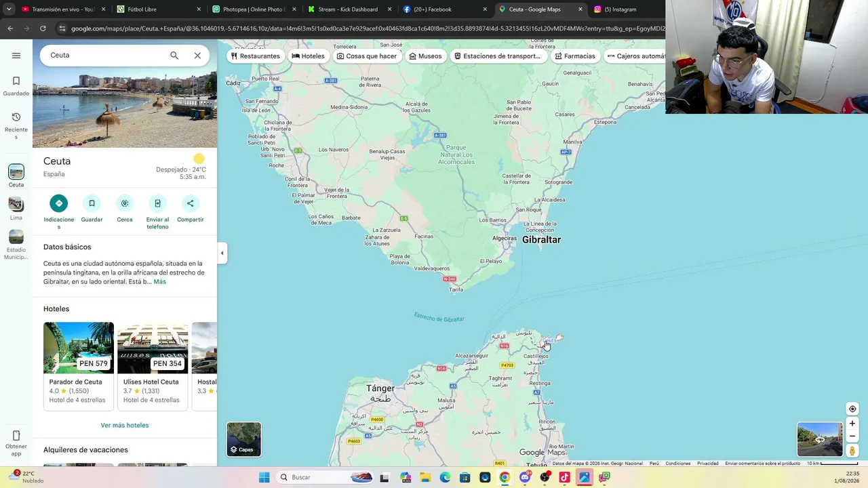Switch to the Instagram tab
Screen dimensions: 868x488
point(627,9)
